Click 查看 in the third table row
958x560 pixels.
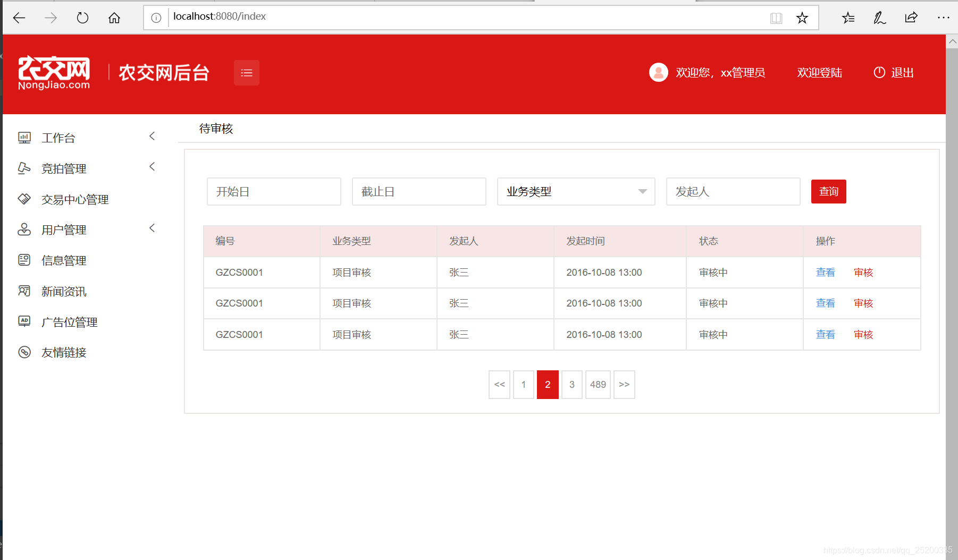(826, 335)
